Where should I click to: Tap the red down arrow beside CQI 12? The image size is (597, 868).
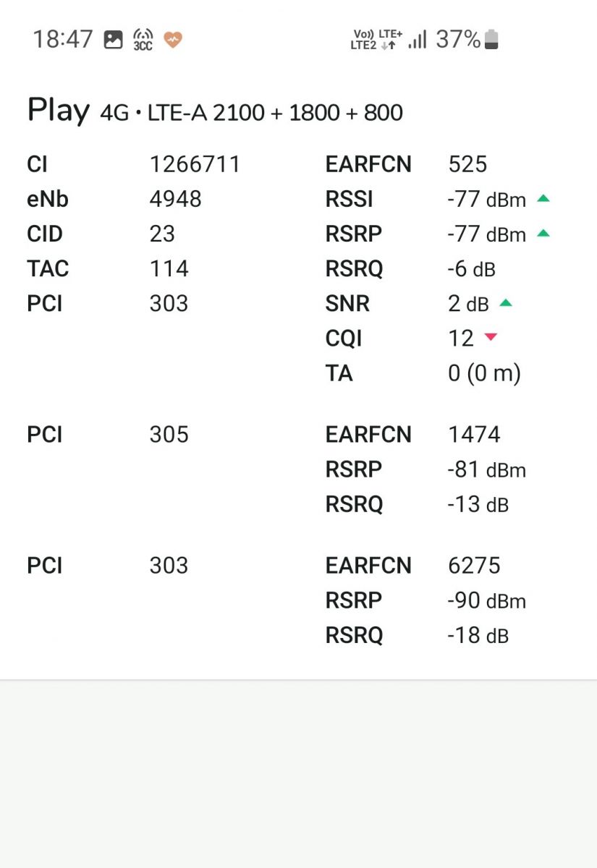coord(491,337)
